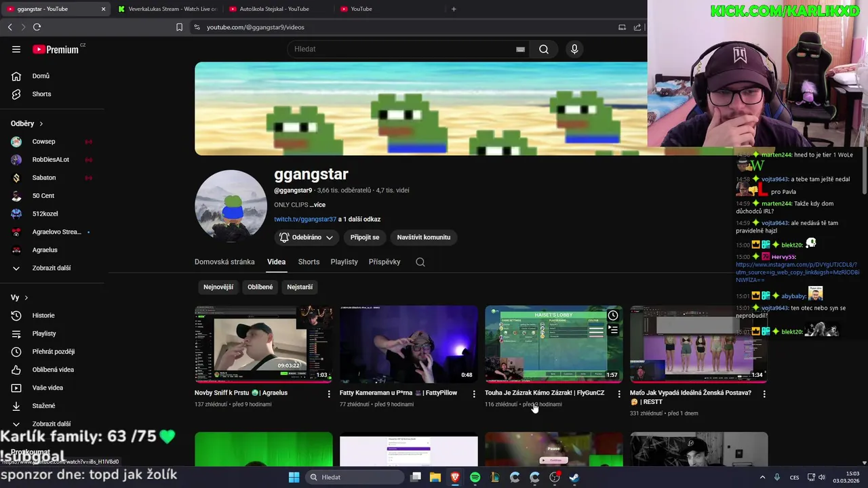The height and width of the screenshot is (488, 868).
Task: Start voice search with microphone icon
Action: pyautogui.click(x=574, y=49)
